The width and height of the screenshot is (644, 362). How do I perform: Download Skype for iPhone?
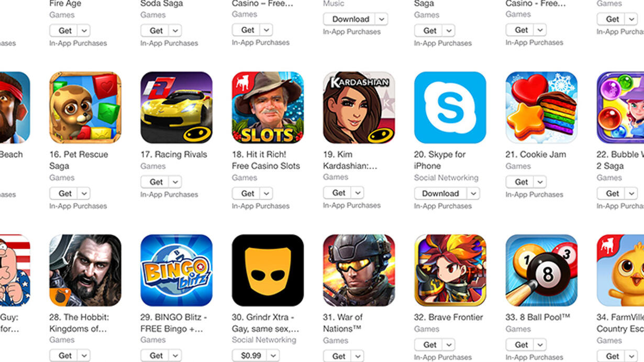(x=440, y=193)
